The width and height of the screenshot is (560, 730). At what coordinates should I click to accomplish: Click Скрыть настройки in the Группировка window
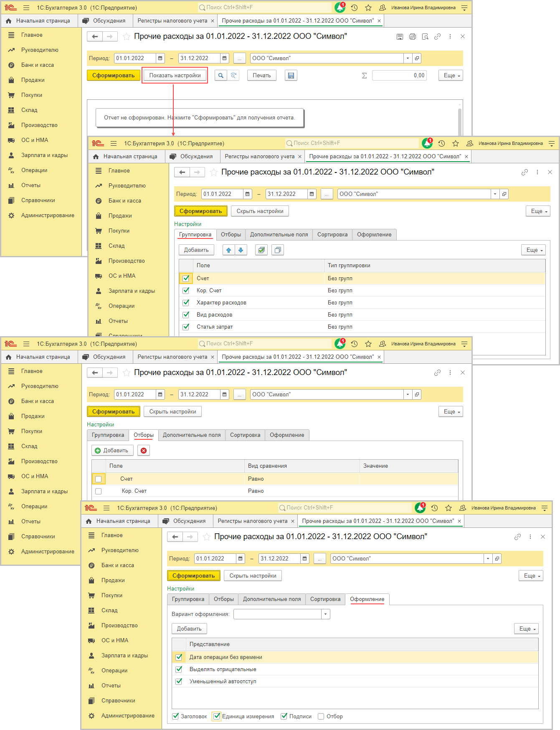260,211
